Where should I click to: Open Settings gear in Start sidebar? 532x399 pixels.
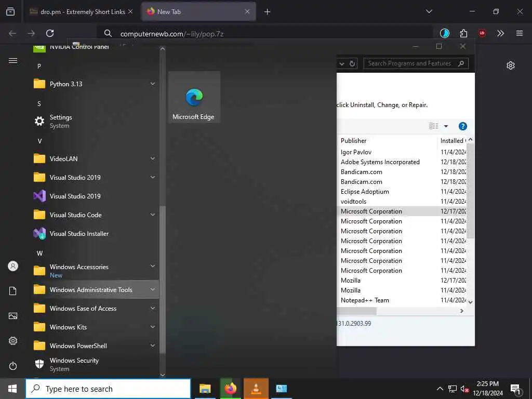[x=13, y=341]
